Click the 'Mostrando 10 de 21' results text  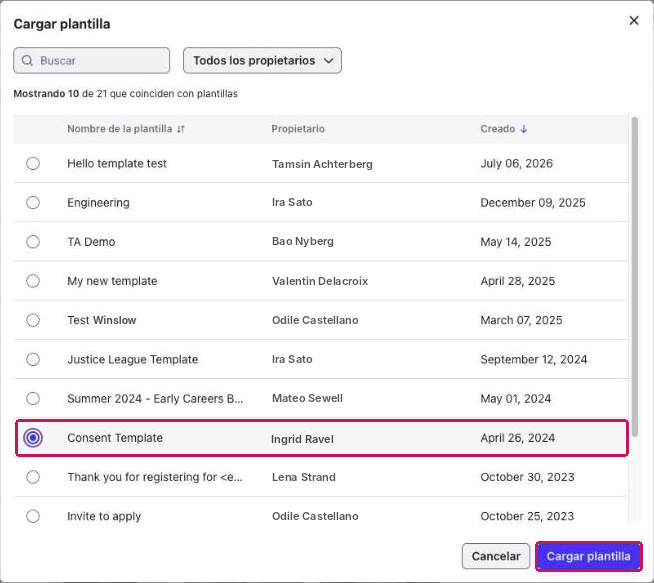(x=126, y=93)
